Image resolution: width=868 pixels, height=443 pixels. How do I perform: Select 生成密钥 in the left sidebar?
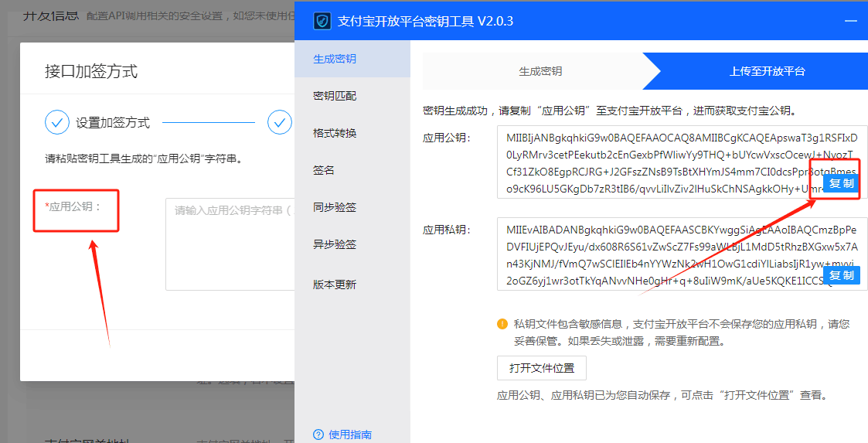click(x=352, y=59)
